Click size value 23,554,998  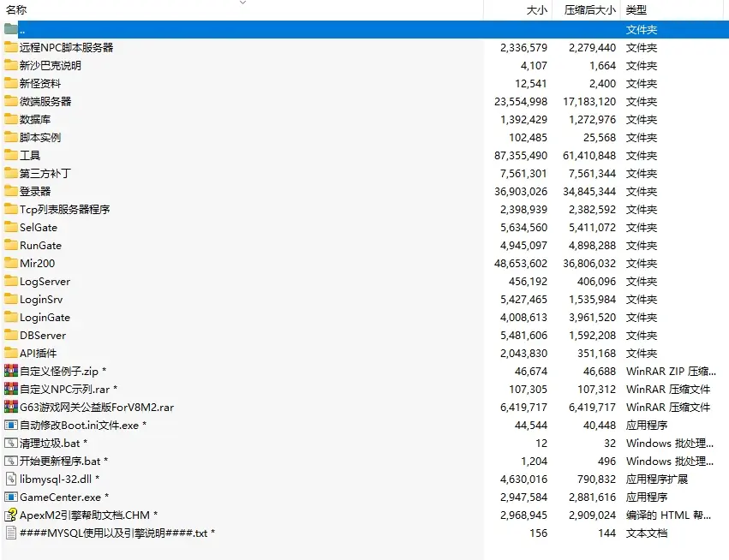(521, 101)
